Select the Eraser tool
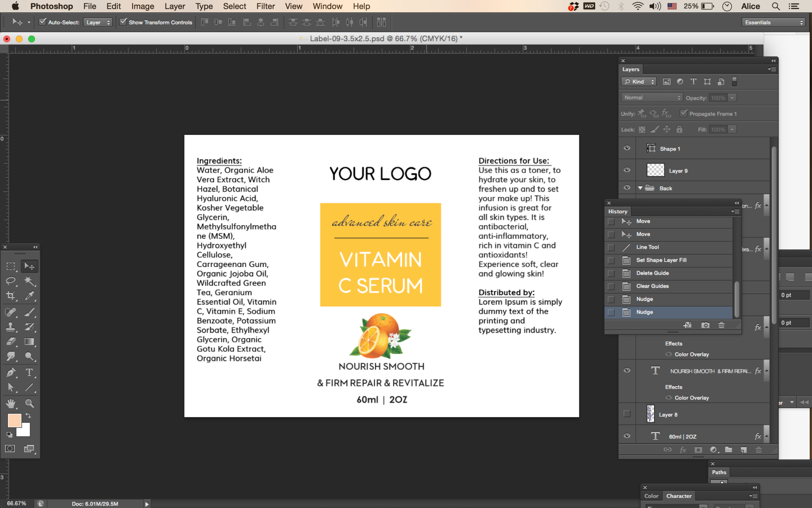 click(x=11, y=341)
